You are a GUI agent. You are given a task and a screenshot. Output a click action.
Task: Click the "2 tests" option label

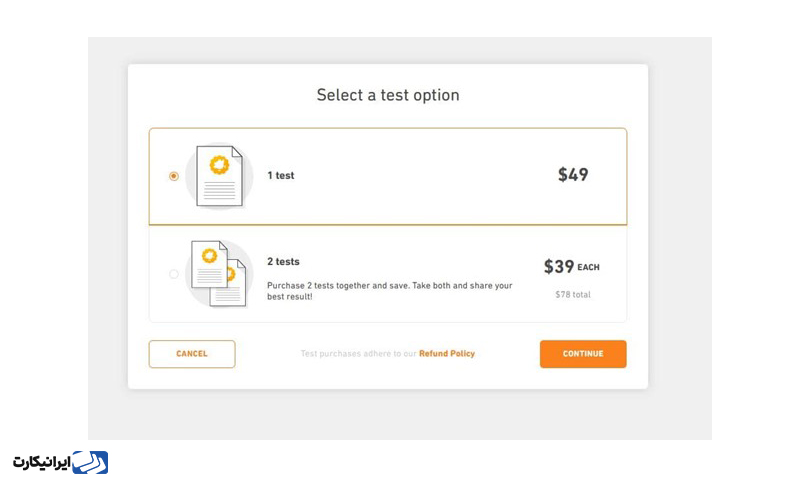[283, 262]
